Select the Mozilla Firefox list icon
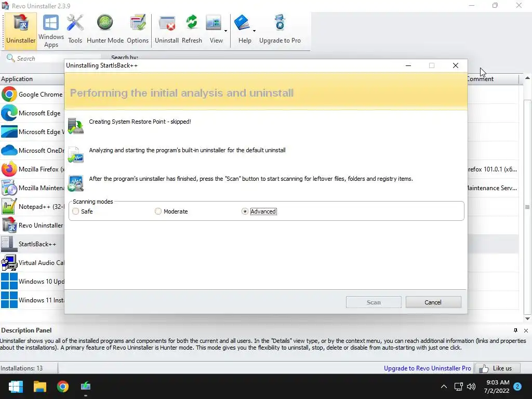The width and height of the screenshot is (532, 399). pos(9,169)
